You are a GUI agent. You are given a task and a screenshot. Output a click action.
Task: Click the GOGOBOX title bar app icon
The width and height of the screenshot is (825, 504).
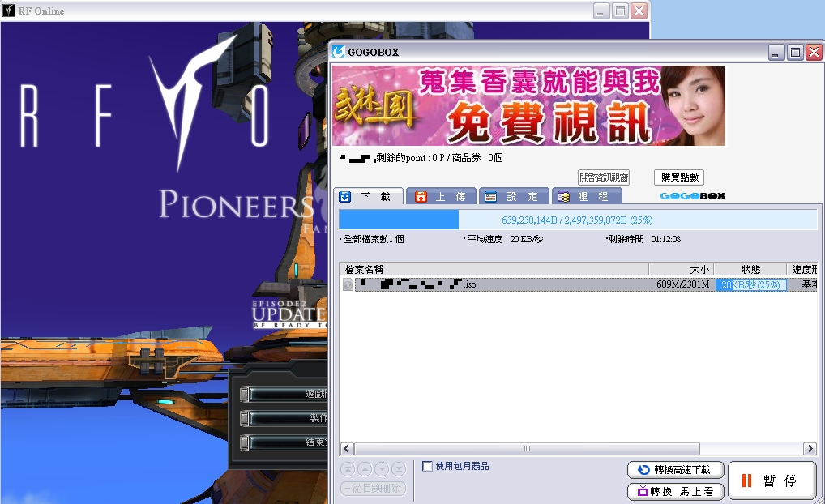[x=339, y=52]
